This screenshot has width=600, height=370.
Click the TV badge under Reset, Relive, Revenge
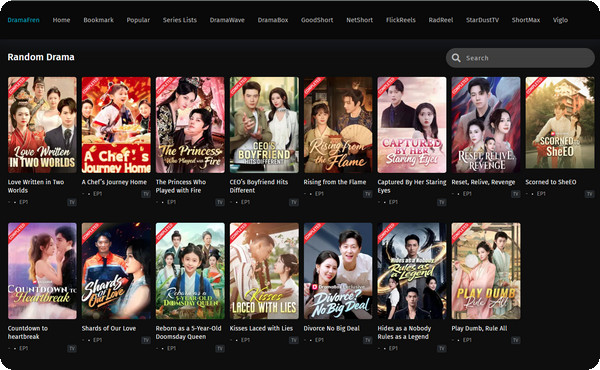tap(516, 194)
